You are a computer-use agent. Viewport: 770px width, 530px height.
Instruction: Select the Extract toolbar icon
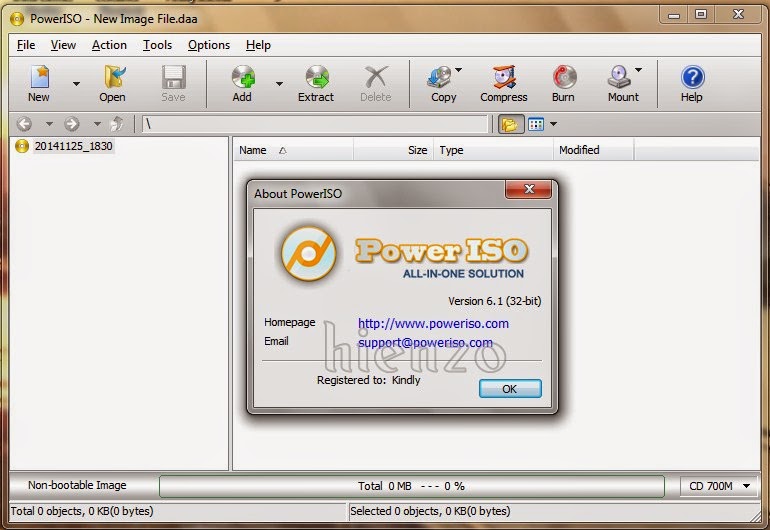tap(316, 83)
